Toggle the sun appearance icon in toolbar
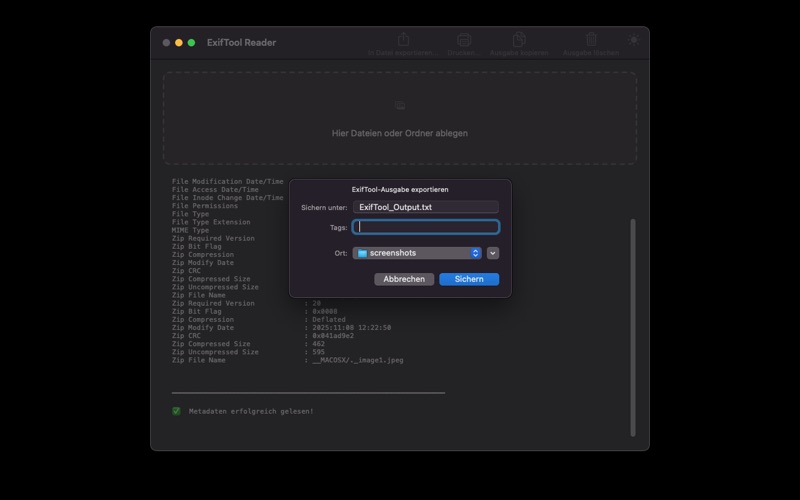The width and height of the screenshot is (800, 500). tap(633, 40)
